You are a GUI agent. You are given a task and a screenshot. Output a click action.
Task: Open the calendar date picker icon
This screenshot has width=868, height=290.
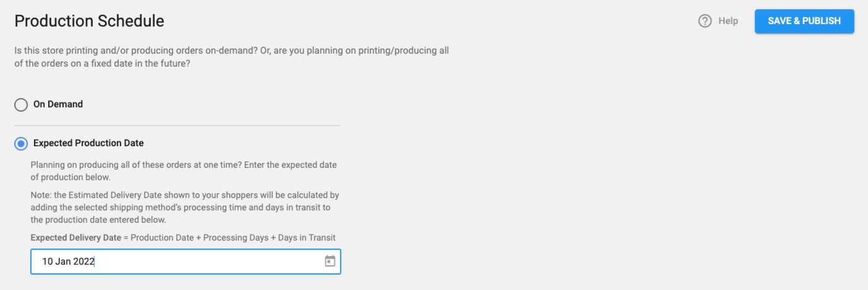pos(330,261)
